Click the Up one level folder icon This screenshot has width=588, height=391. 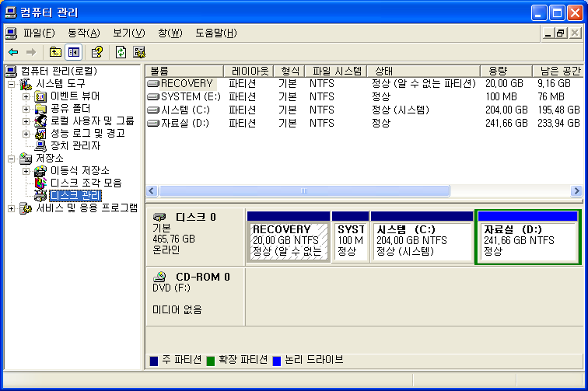(55, 52)
